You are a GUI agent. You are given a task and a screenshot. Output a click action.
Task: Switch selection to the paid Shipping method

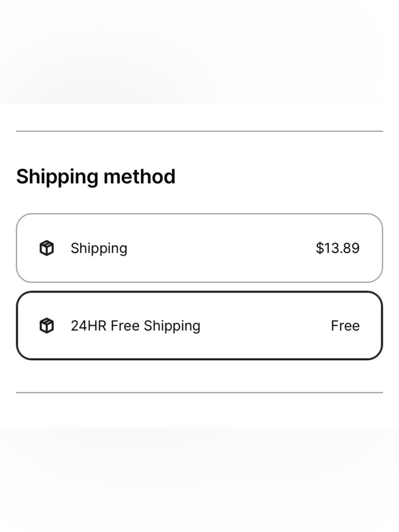(x=199, y=248)
